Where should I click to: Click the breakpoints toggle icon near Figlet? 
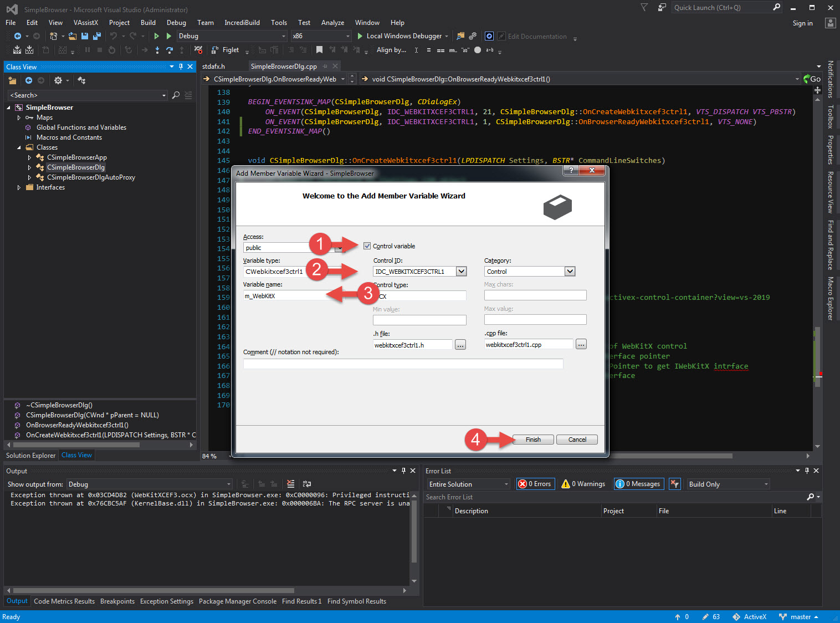coord(198,50)
